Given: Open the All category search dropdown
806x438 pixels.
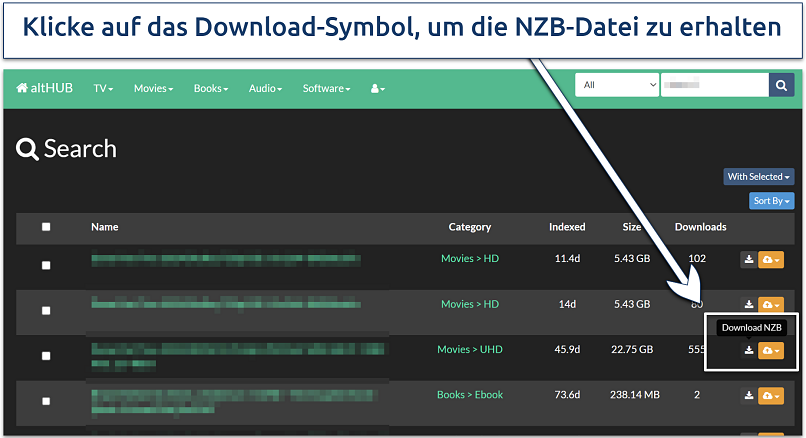Looking at the screenshot, I should pyautogui.click(x=616, y=86).
